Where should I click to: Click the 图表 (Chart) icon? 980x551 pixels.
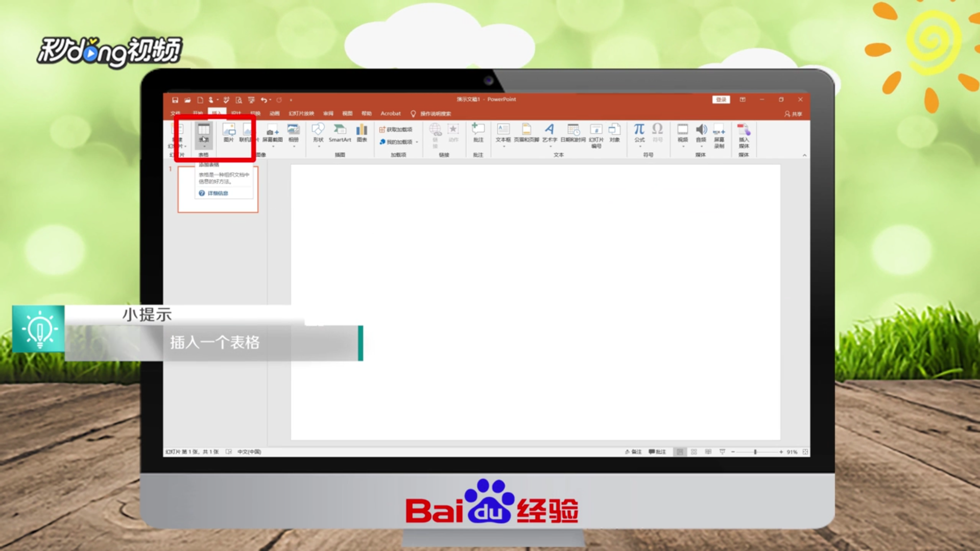point(362,133)
